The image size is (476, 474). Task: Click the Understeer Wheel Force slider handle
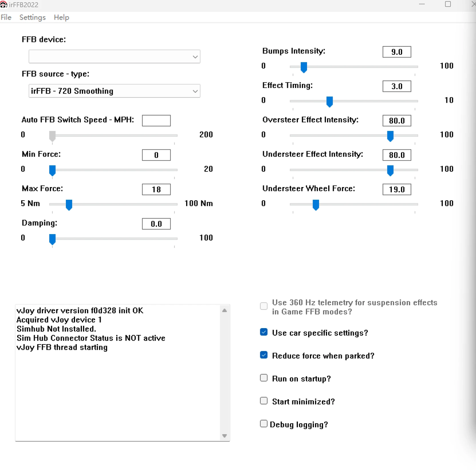(316, 205)
